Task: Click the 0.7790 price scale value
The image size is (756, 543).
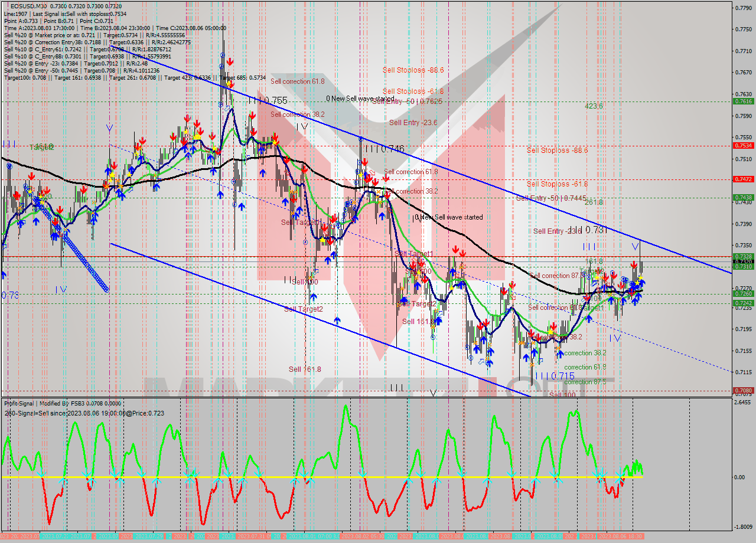Action: click(x=742, y=8)
